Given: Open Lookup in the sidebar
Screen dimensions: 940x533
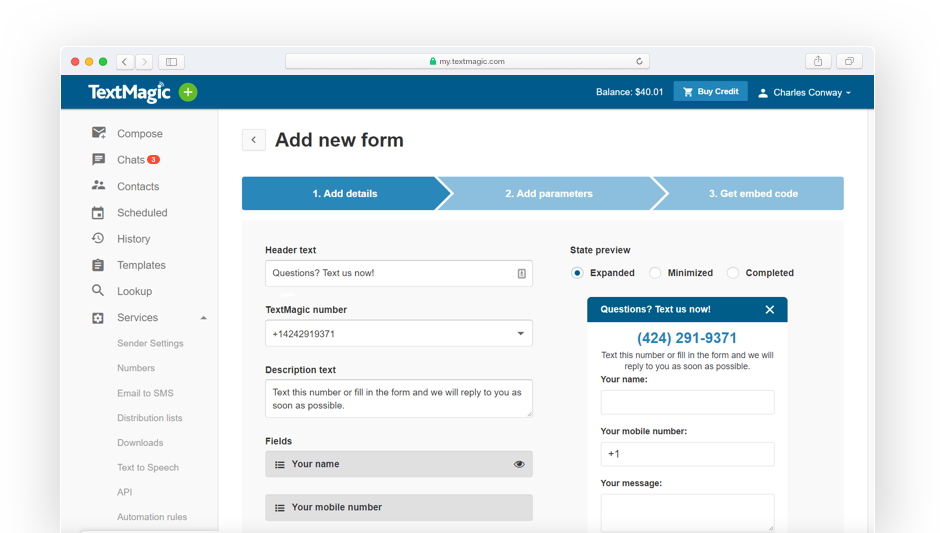Looking at the screenshot, I should pyautogui.click(x=134, y=291).
